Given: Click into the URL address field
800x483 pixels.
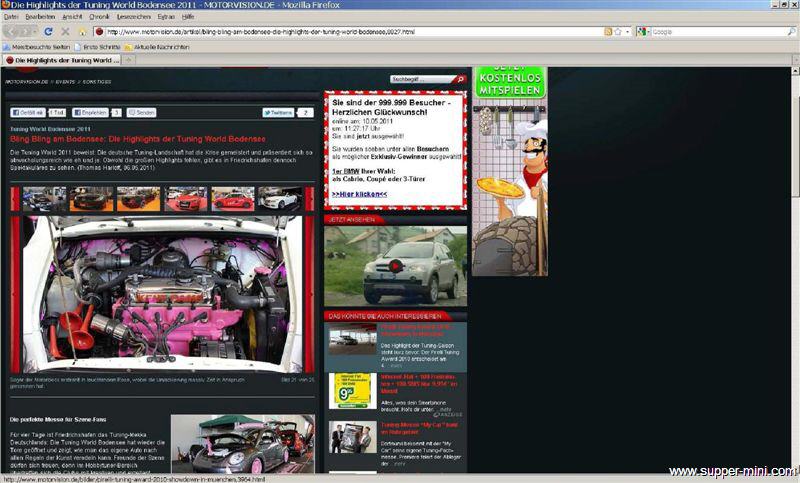Looking at the screenshot, I should (352, 32).
